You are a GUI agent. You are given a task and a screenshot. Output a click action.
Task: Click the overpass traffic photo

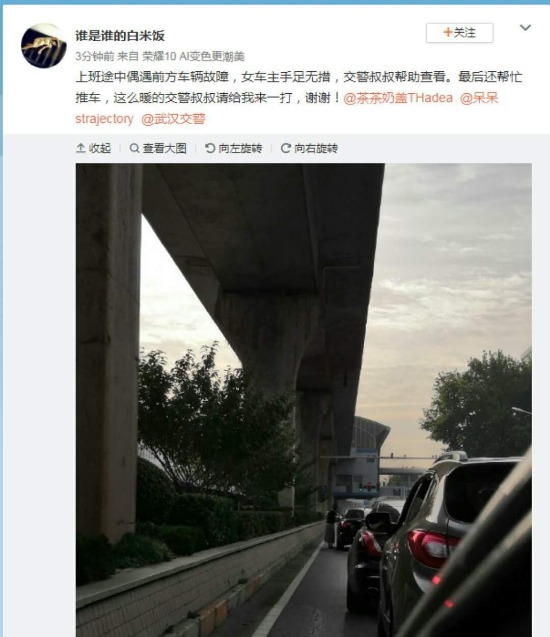[303, 400]
